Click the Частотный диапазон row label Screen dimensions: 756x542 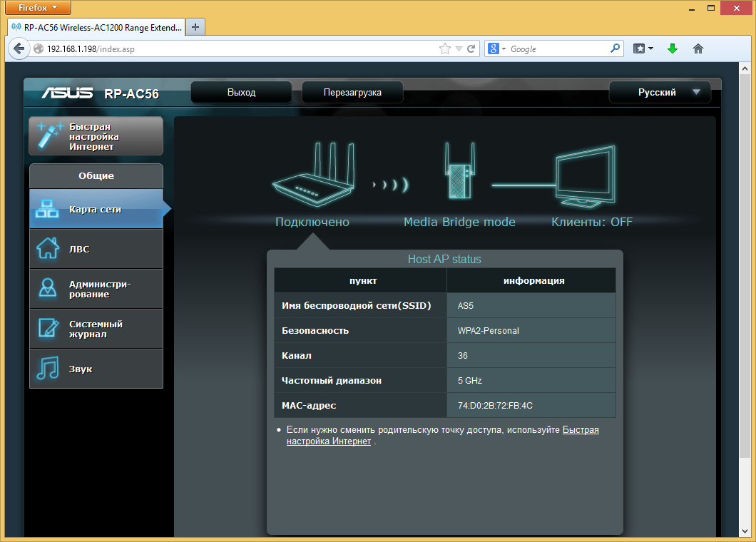[331, 380]
